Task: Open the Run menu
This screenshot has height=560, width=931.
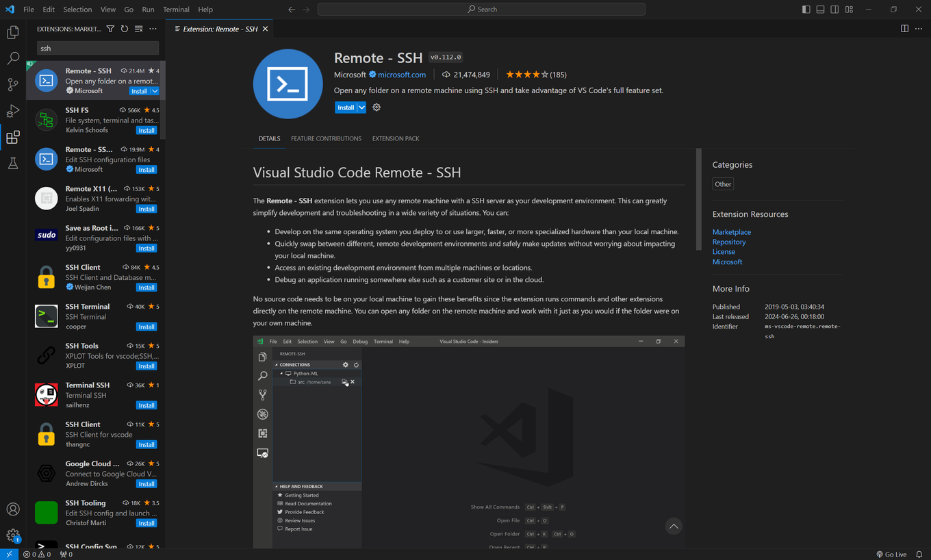Action: pyautogui.click(x=148, y=10)
